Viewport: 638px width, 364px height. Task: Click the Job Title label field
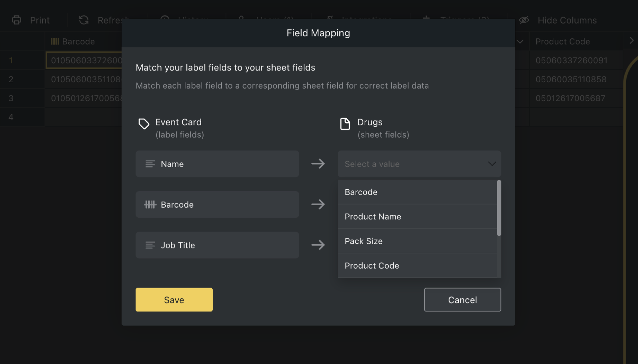tap(217, 245)
